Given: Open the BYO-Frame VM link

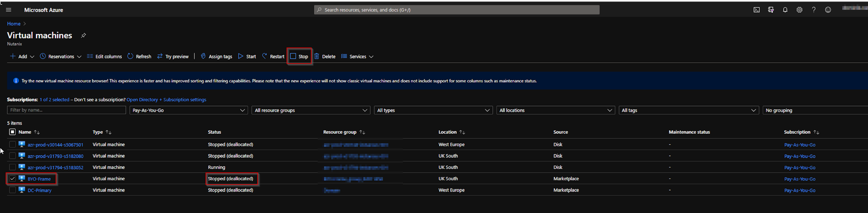Looking at the screenshot, I should 39,179.
